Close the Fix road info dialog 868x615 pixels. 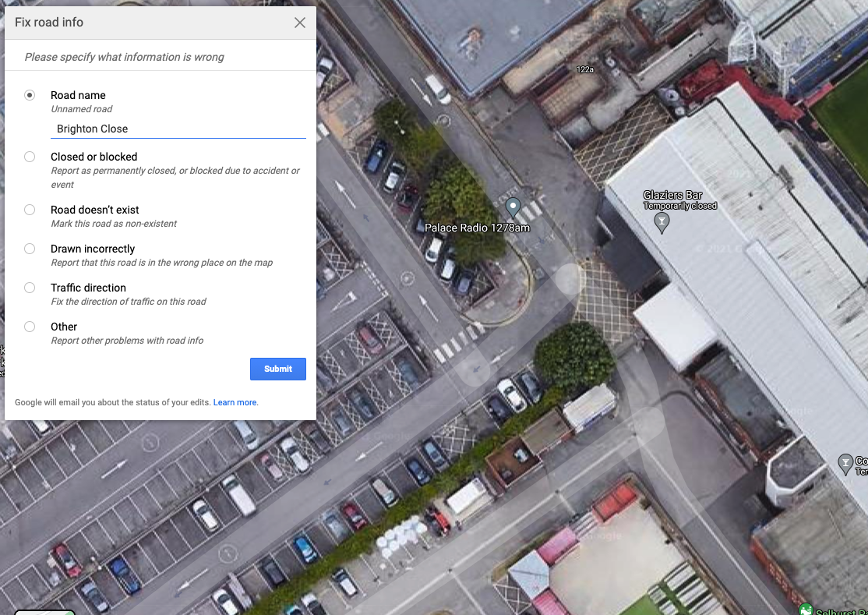pos(299,23)
